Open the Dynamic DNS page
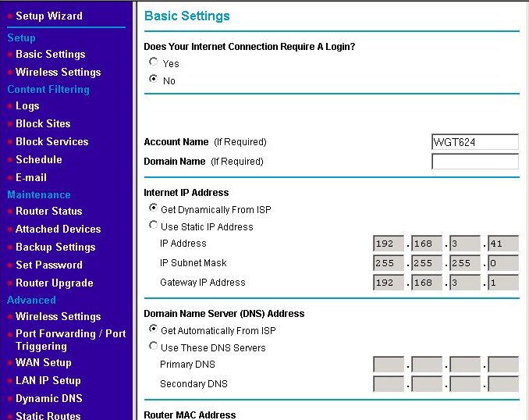 click(x=48, y=398)
